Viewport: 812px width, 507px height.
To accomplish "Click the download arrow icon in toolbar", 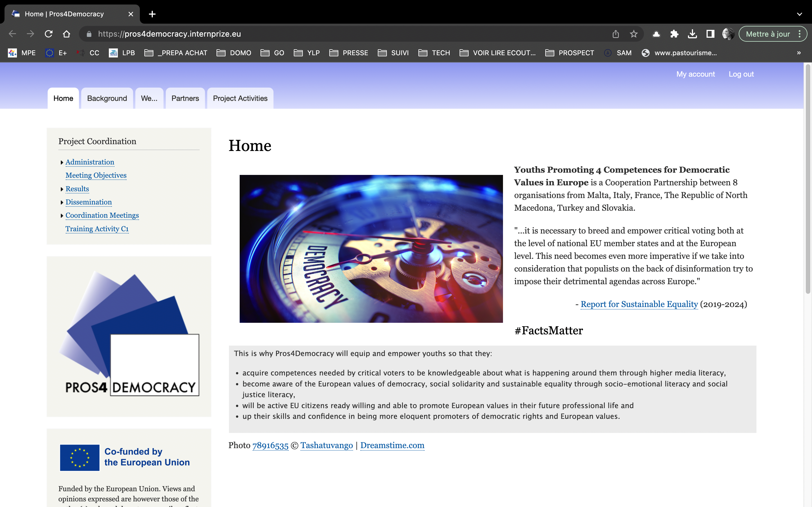I will click(692, 33).
